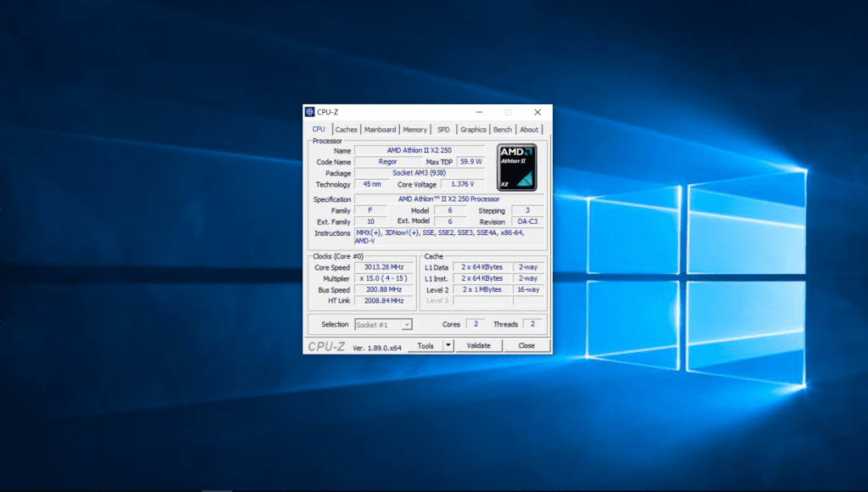View the About tab
The height and width of the screenshot is (492, 868).
pyautogui.click(x=529, y=130)
